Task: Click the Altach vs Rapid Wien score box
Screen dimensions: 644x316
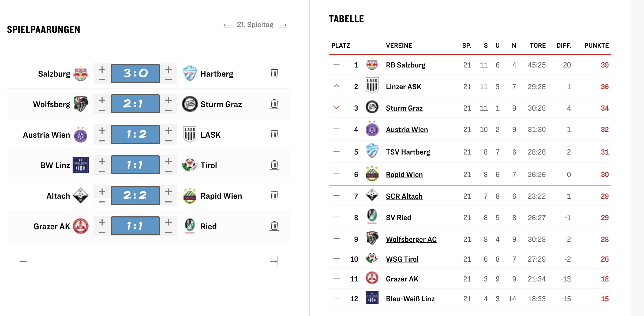Action: point(135,195)
